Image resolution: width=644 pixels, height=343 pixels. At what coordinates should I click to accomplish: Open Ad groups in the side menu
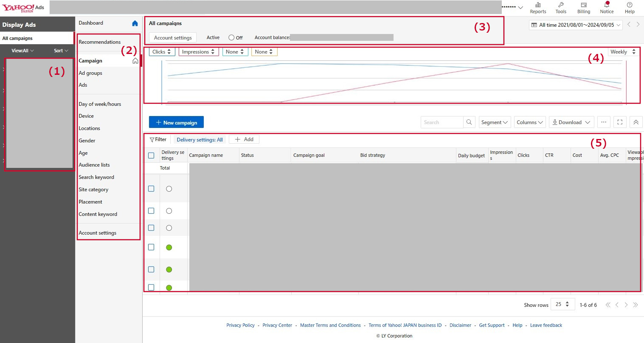pos(90,73)
